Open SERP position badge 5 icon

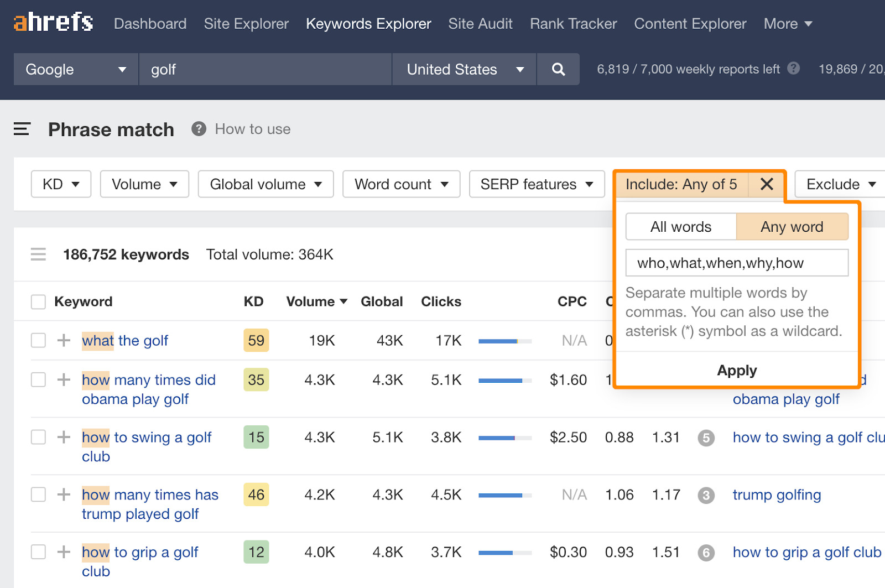[706, 438]
